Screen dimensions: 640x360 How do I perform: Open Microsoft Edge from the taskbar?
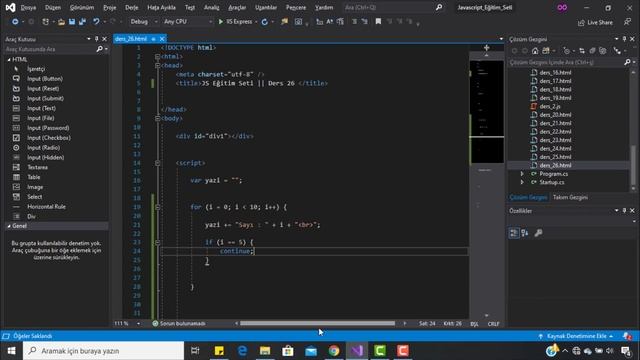coord(242,351)
